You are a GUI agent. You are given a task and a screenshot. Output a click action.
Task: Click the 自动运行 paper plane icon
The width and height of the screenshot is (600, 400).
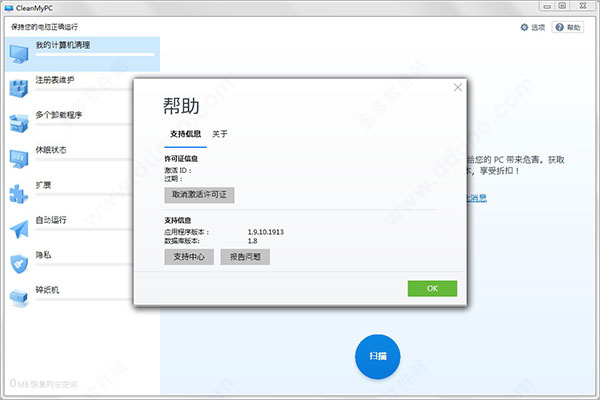[x=19, y=229]
